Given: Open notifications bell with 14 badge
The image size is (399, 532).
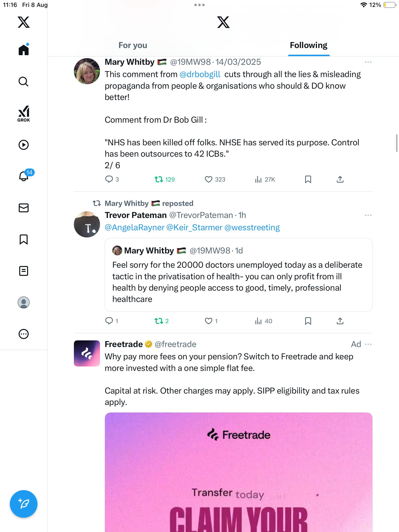Looking at the screenshot, I should click(x=24, y=176).
